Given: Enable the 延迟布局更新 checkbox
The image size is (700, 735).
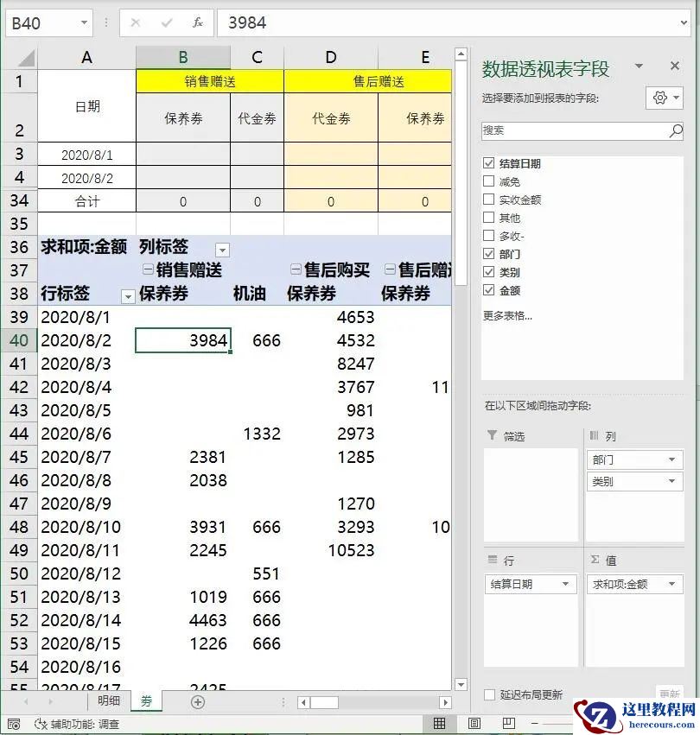Looking at the screenshot, I should 489,694.
